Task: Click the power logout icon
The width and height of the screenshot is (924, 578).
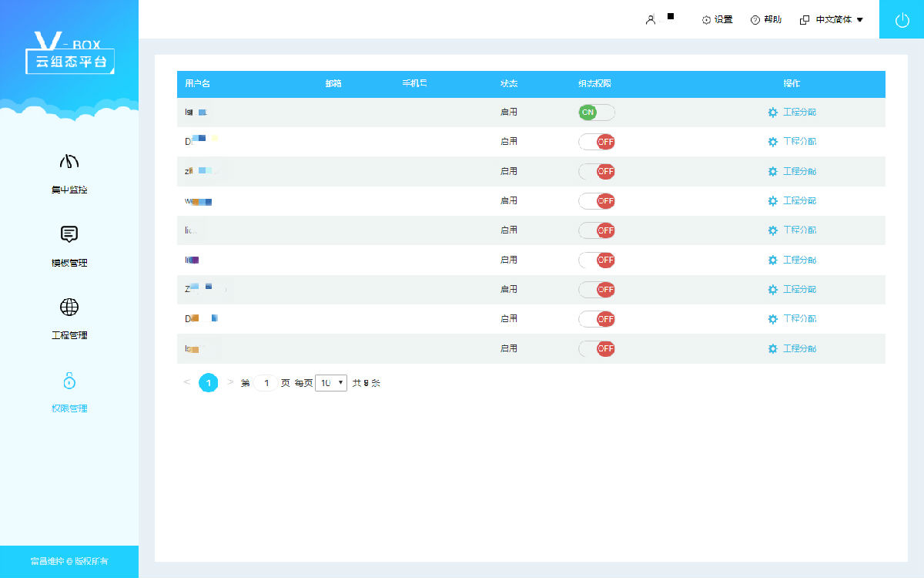Action: coord(902,20)
